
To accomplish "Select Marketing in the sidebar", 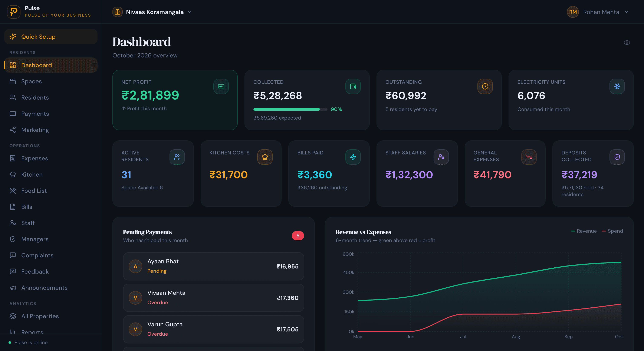I will (51, 130).
